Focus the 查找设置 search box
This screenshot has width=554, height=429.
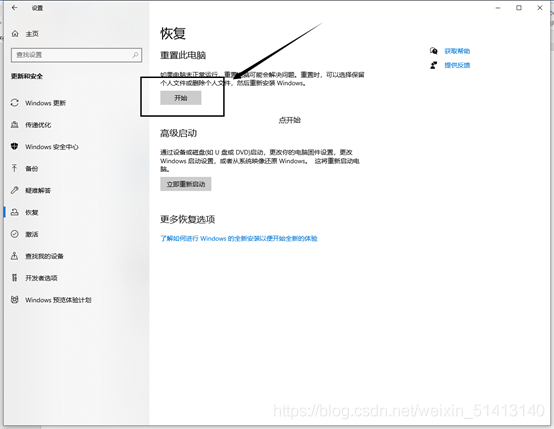[76, 55]
